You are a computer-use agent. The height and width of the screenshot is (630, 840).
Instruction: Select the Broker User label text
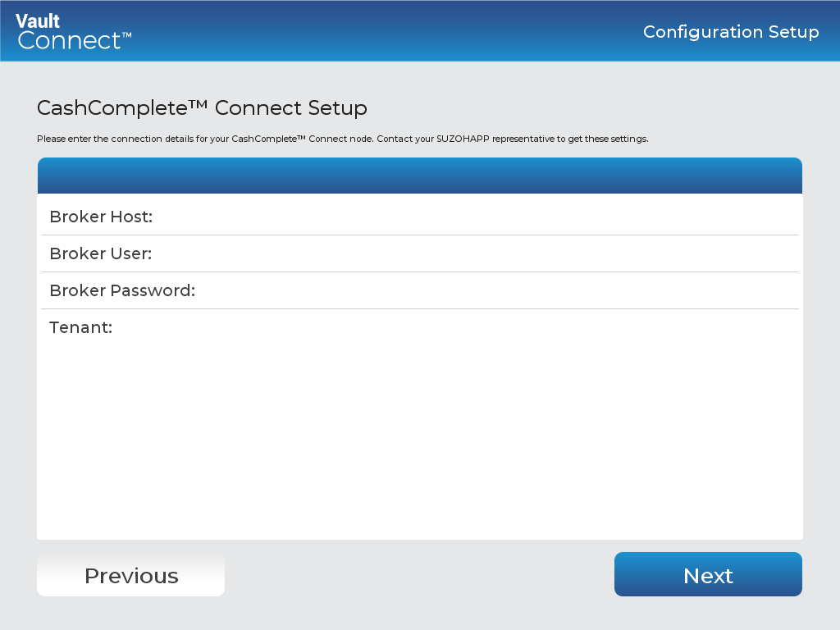pos(100,253)
